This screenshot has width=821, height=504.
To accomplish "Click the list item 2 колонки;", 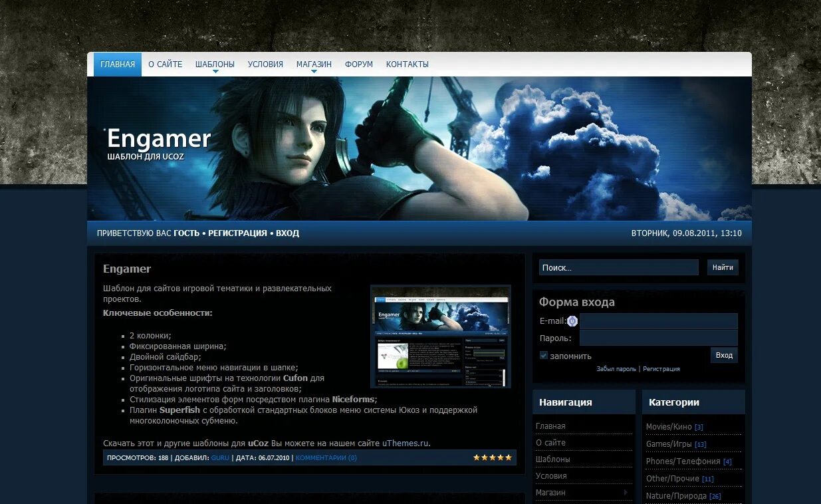I will click(x=150, y=336).
